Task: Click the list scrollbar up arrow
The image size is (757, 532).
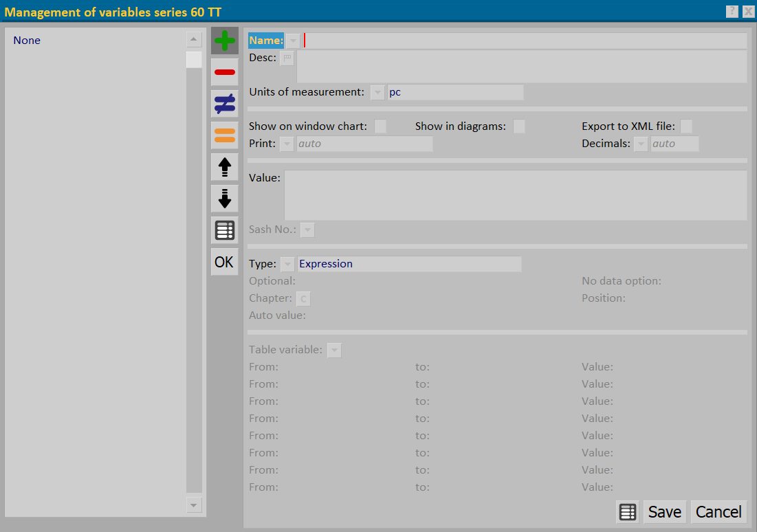Action: [194, 40]
